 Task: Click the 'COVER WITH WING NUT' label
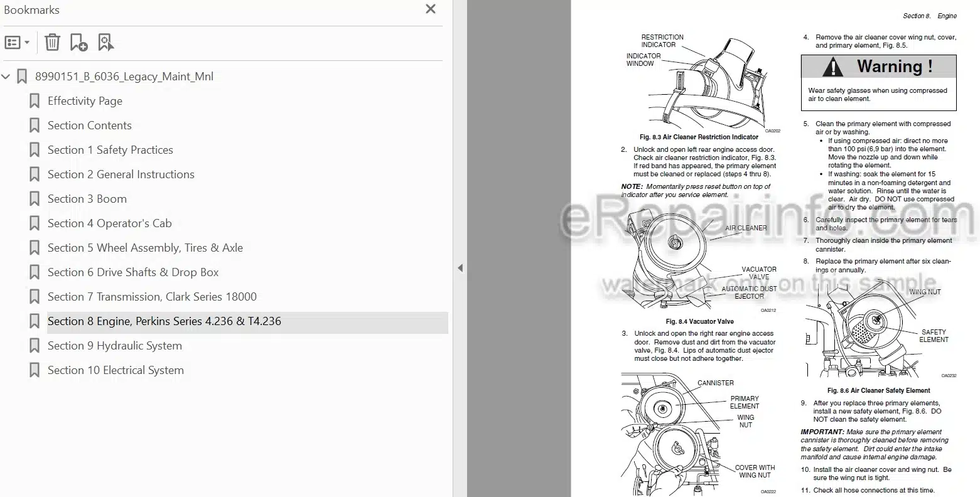(755, 471)
